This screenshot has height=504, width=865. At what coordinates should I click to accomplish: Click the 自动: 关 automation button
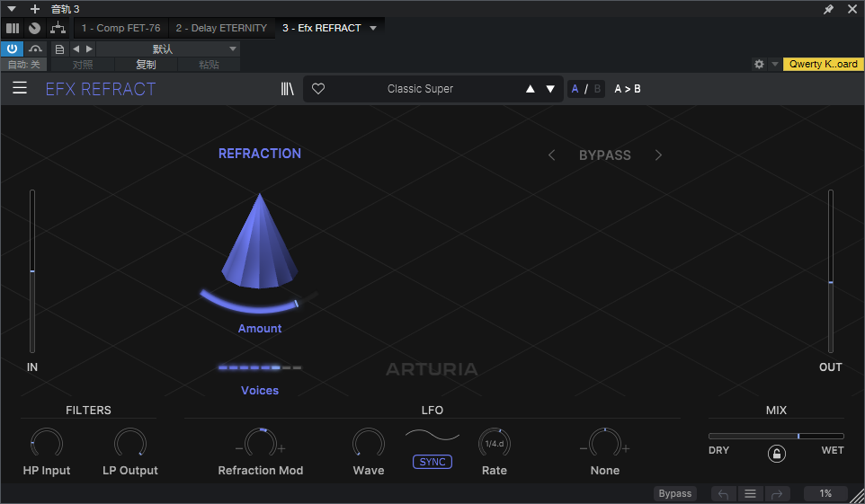pyautogui.click(x=23, y=65)
